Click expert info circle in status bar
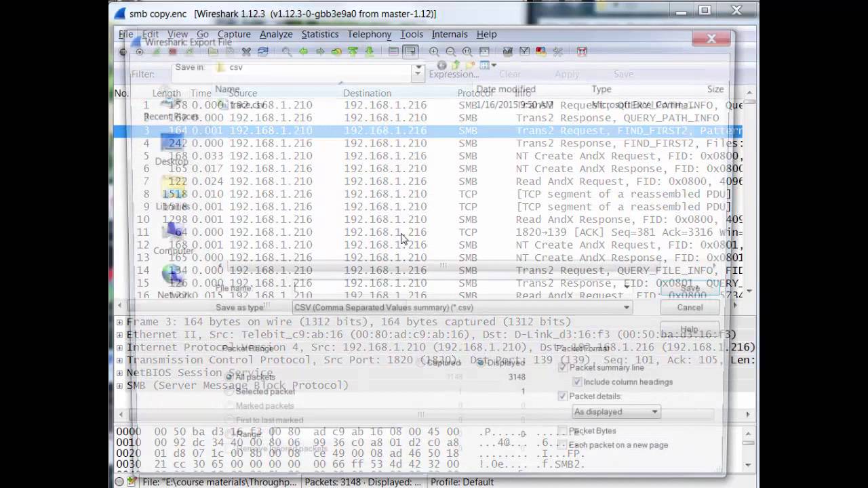Screen dimensions: 868x488 point(119,482)
